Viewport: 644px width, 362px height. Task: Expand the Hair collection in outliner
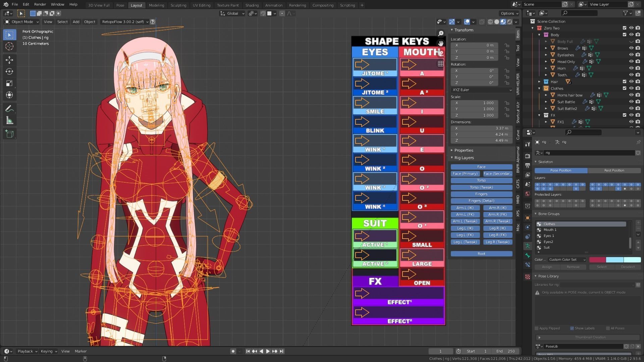[x=539, y=82]
